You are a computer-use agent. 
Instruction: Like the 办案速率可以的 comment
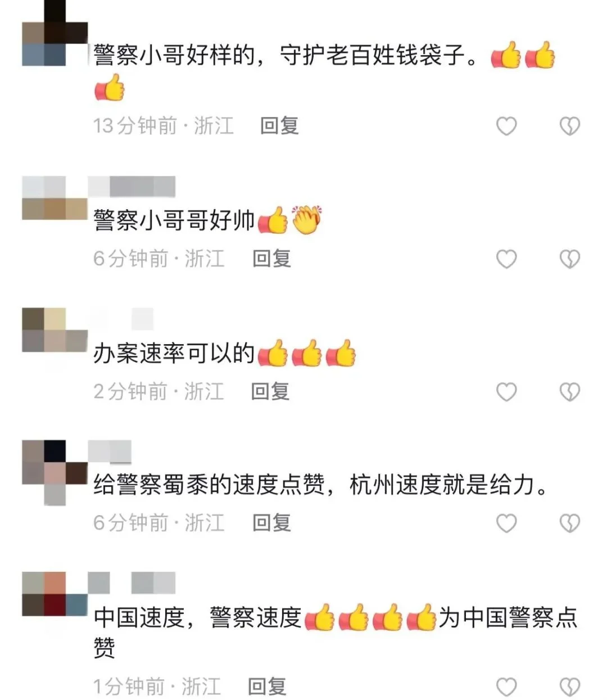(x=506, y=391)
